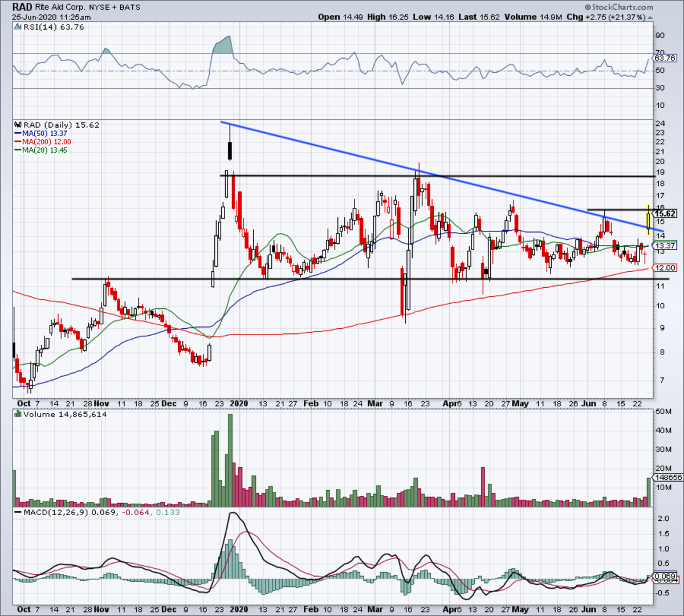This screenshot has width=684, height=616.
Task: Click the 2.0 label on MACD axis
Action: 662,519
